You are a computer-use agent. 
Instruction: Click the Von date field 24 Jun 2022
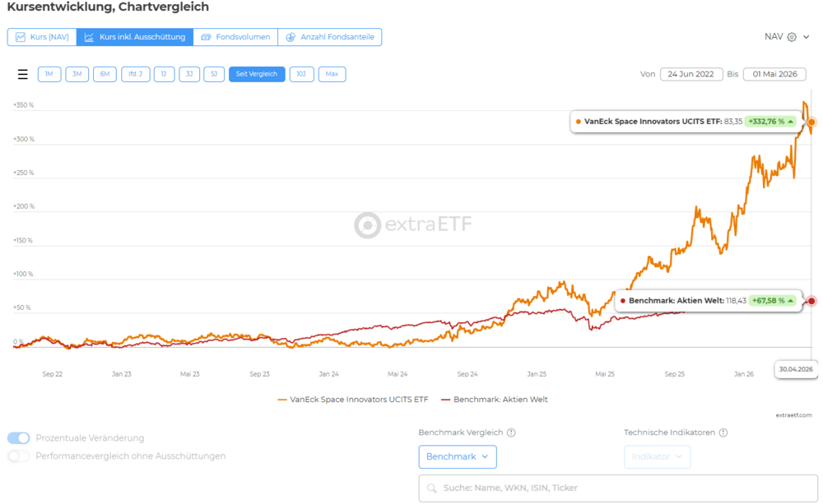pyautogui.click(x=691, y=74)
